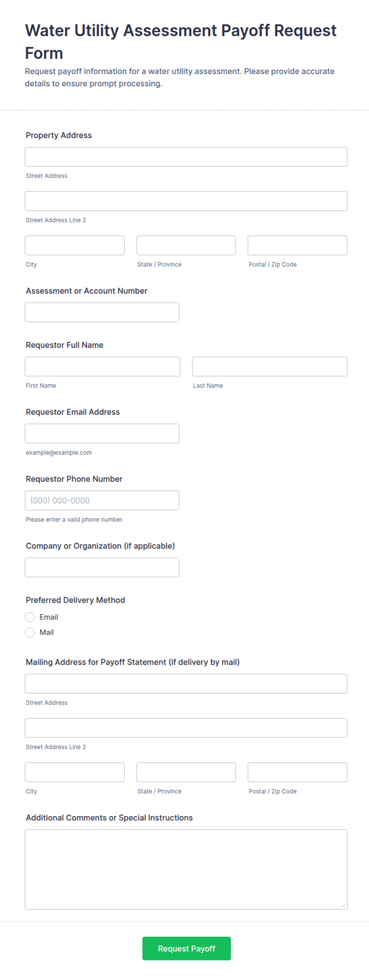Select the Mail delivery radio button
The image size is (369, 980).
30,632
